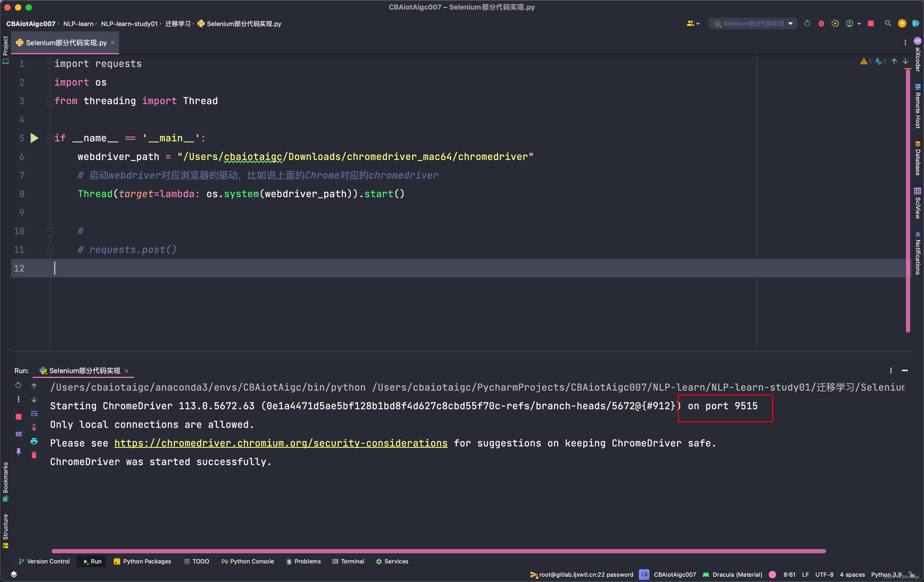This screenshot has height=582, width=924.
Task: Stop the process via top toolbar square
Action: pos(871,23)
